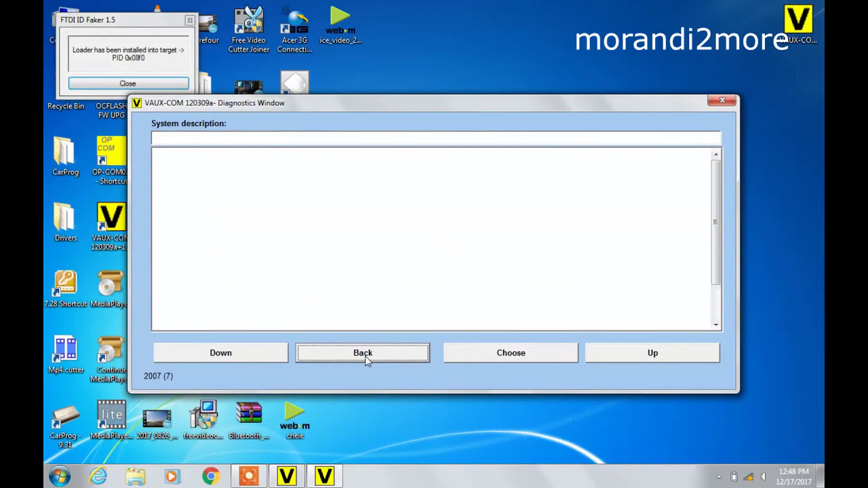Open the VAUX-COM 120309a desktop shortcut
The image size is (868, 488).
tap(111, 226)
